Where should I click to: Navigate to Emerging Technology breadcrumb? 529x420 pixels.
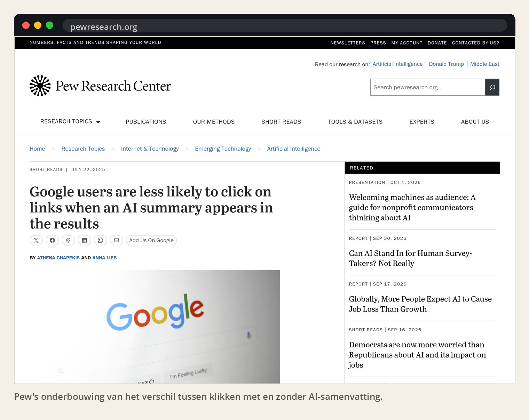point(223,149)
